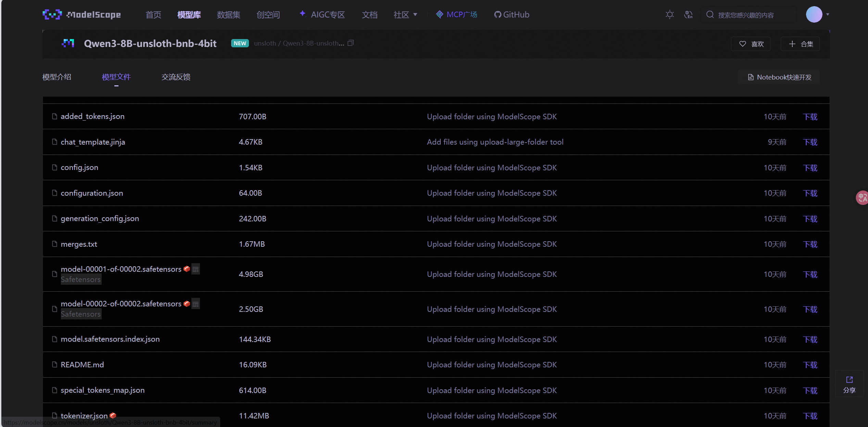Click LFS red icon on model-00002 safetensors
The height and width of the screenshot is (427, 868).
pyautogui.click(x=187, y=303)
